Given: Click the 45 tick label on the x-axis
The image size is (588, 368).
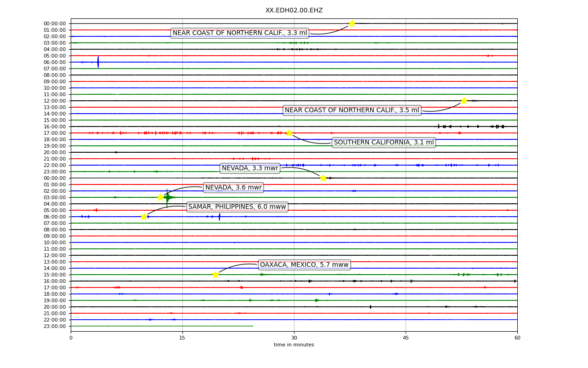Looking at the screenshot, I should (406, 338).
